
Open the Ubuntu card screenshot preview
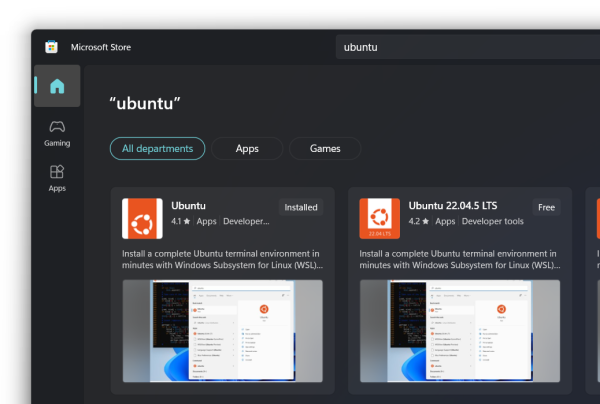(x=223, y=330)
